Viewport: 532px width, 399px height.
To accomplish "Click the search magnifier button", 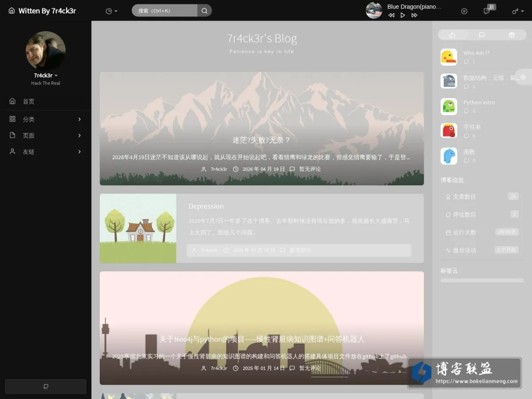I will 204,11.
